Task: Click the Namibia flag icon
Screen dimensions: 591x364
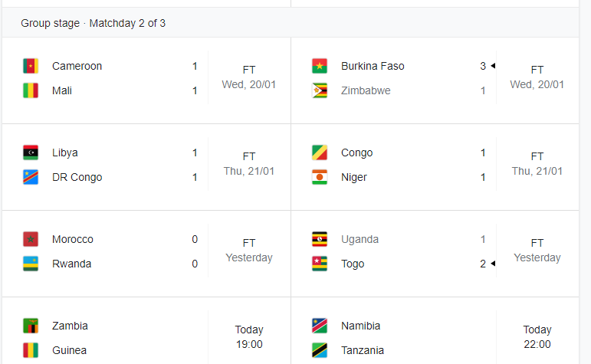Action: (x=320, y=326)
